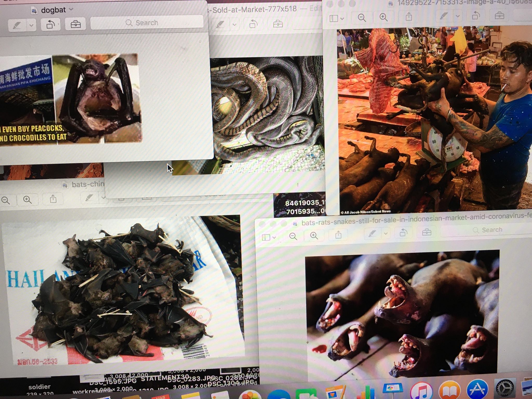Show Markup Toolbar in dogbat window
This screenshot has height=399, width=532.
76,24
